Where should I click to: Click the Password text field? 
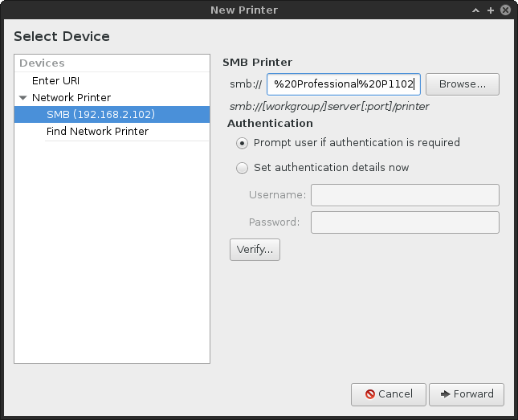(405, 222)
